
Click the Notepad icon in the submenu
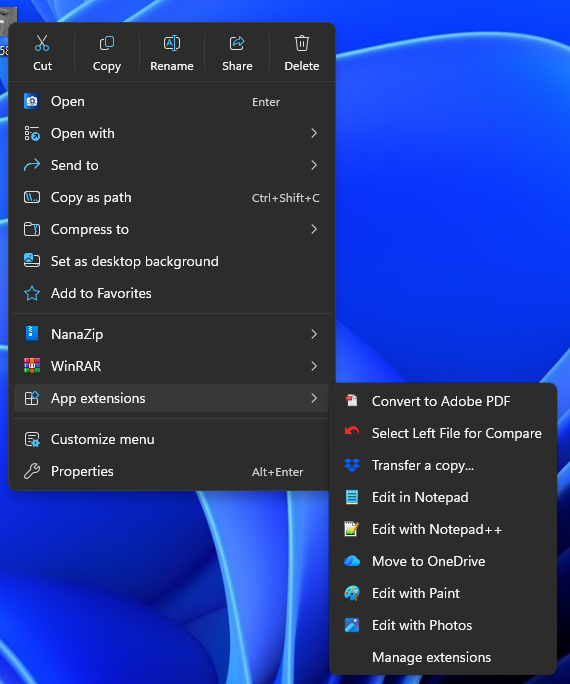click(x=352, y=497)
